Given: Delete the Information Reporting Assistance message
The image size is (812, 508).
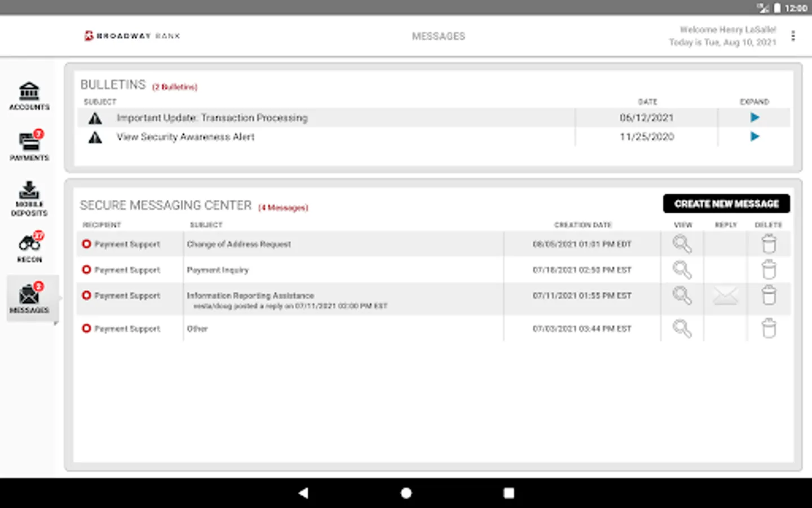Looking at the screenshot, I should [769, 295].
